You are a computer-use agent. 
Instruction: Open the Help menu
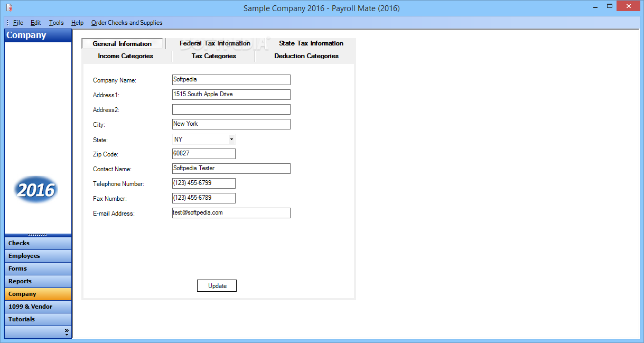pyautogui.click(x=78, y=23)
